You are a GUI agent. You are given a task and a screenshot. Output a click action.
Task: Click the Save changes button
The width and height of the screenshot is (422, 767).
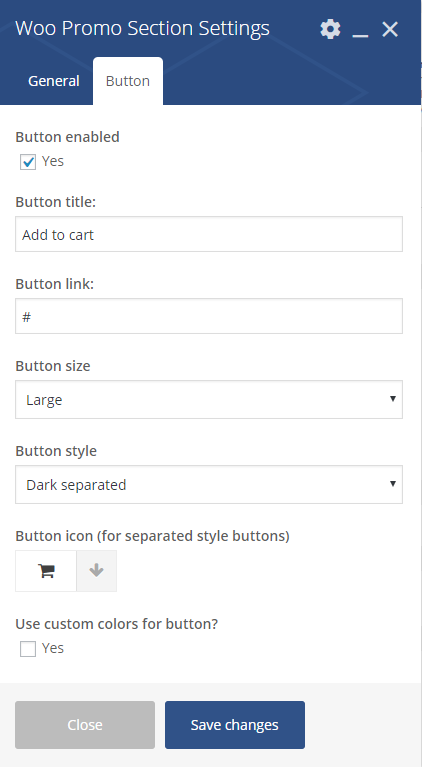(235, 725)
